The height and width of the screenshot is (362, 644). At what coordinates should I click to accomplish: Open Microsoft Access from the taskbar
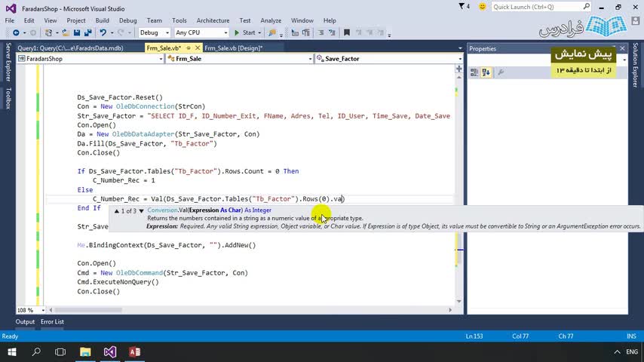point(134,352)
